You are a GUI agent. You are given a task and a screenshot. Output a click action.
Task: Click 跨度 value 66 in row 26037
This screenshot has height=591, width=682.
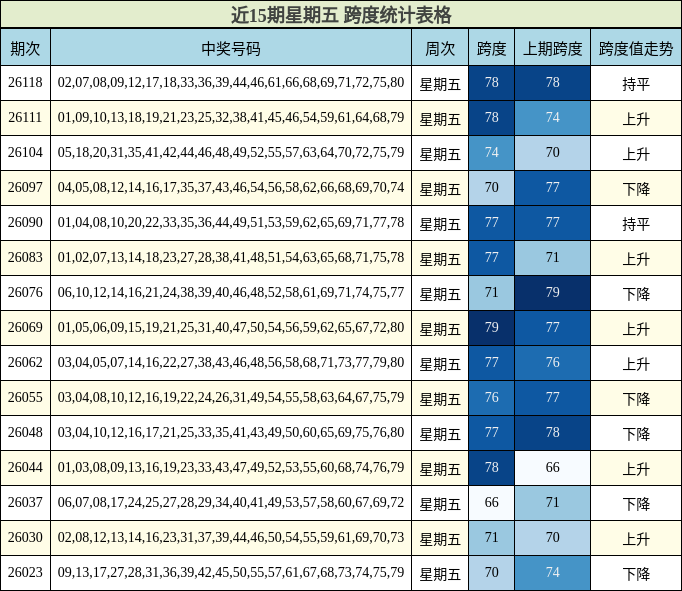coord(491,502)
